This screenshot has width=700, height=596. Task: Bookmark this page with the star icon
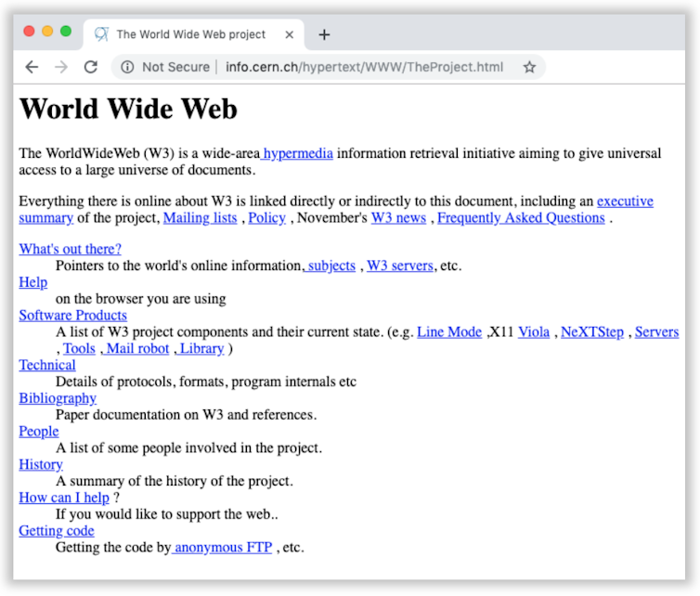point(529,67)
